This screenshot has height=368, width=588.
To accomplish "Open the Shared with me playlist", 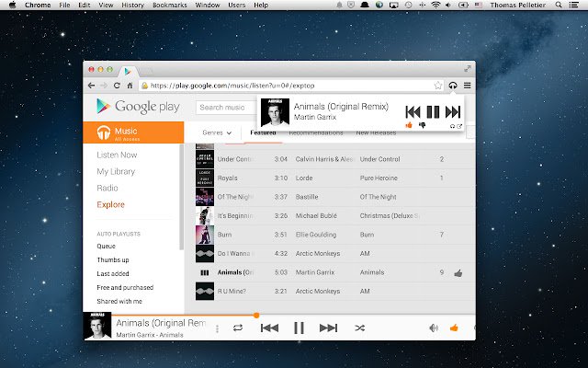I will tap(119, 301).
